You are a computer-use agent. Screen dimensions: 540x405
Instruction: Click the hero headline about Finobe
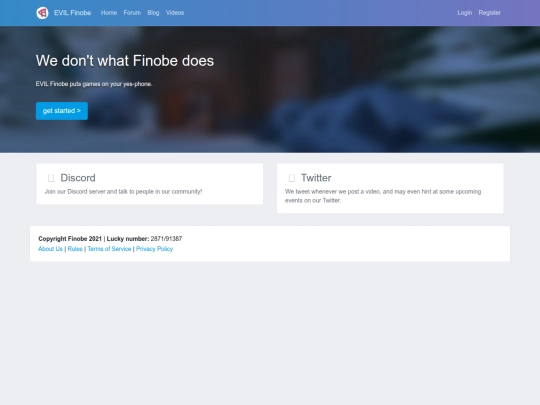coord(125,61)
